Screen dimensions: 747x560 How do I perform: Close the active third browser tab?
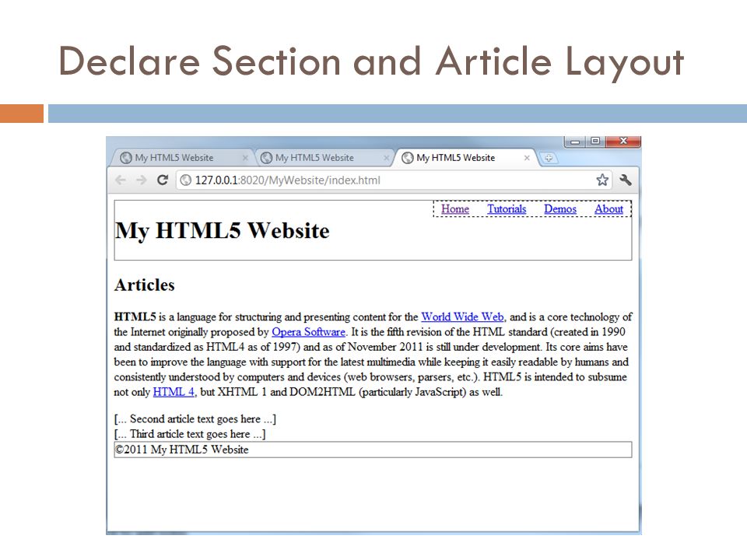click(x=527, y=158)
